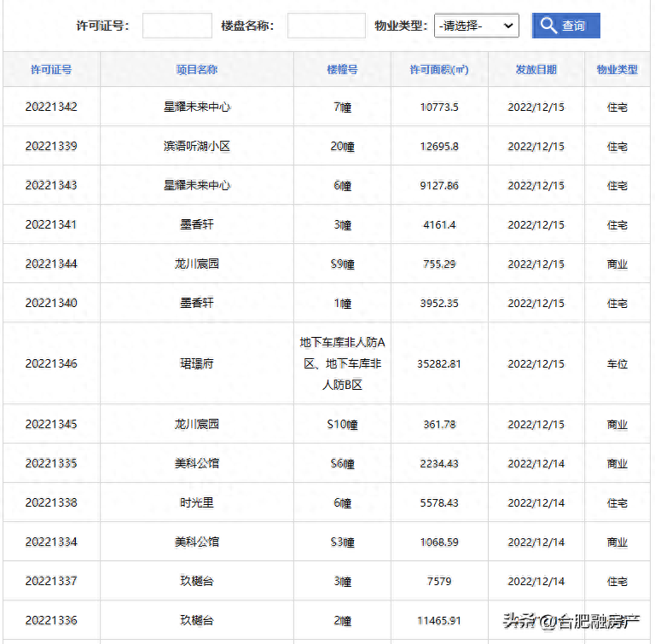Focus the 楼盘名称 input field
Viewport: 655px width, 644px height.
[x=327, y=26]
